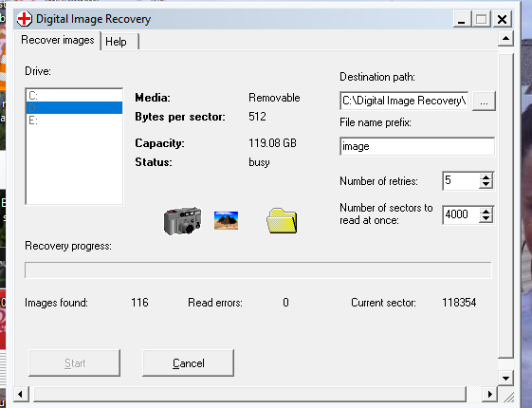Click the red cross app icon in title bar
The height and width of the screenshot is (408, 532).
(x=25, y=19)
